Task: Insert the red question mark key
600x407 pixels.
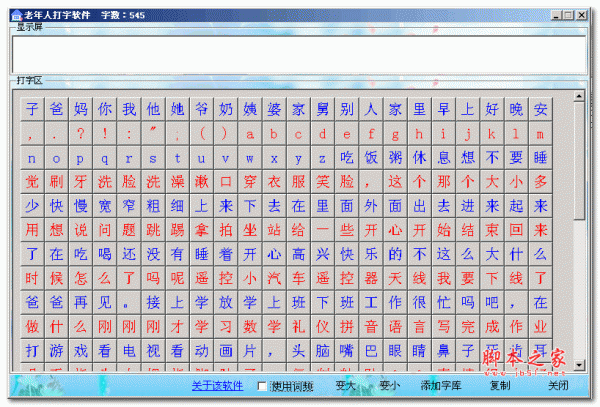Action: [x=81, y=133]
